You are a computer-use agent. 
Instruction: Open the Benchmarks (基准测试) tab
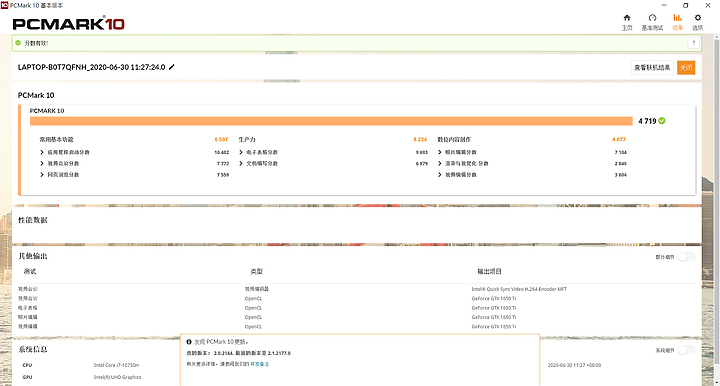click(x=652, y=22)
